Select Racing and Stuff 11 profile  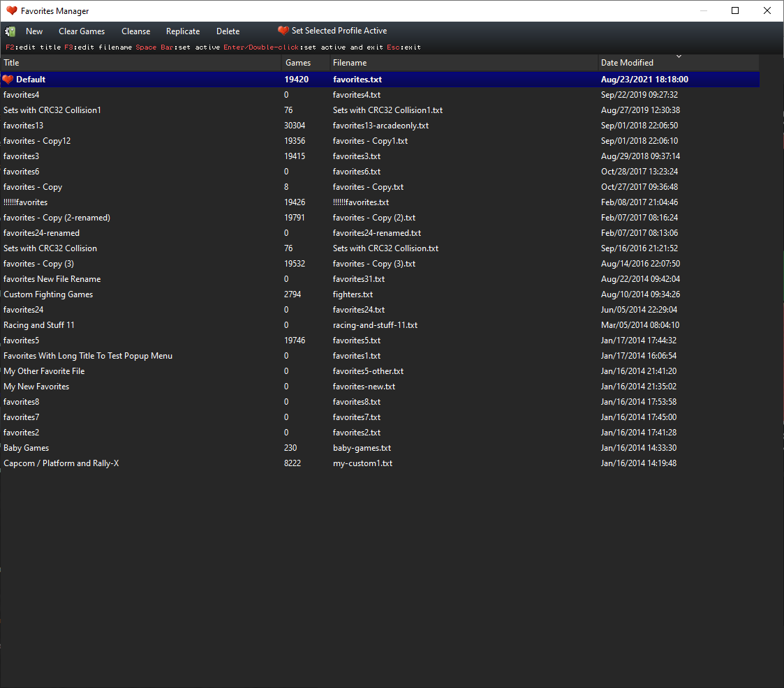coord(39,325)
